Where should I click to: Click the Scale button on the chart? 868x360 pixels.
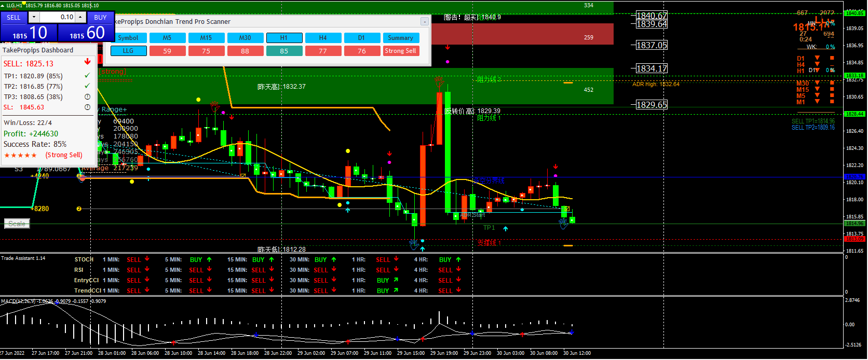pos(17,224)
